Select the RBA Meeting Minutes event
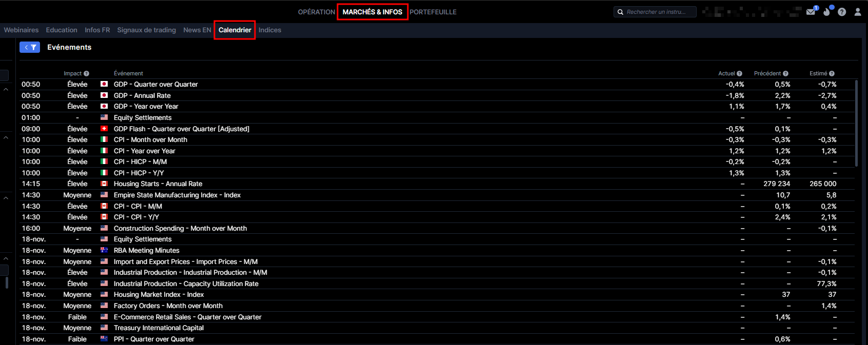Viewport: 868px width, 345px height. pos(146,251)
